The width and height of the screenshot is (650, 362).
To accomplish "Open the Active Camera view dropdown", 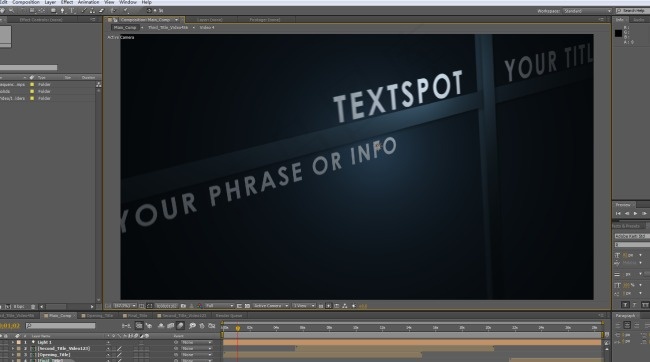I will tap(270, 306).
